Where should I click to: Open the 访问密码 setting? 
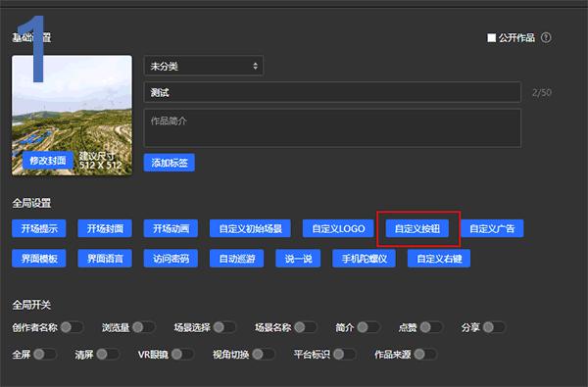(x=171, y=259)
